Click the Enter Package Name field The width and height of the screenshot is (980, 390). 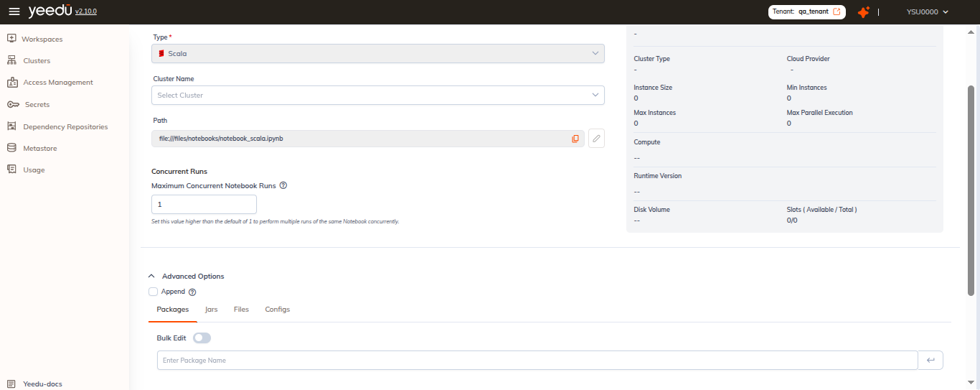coord(537,360)
